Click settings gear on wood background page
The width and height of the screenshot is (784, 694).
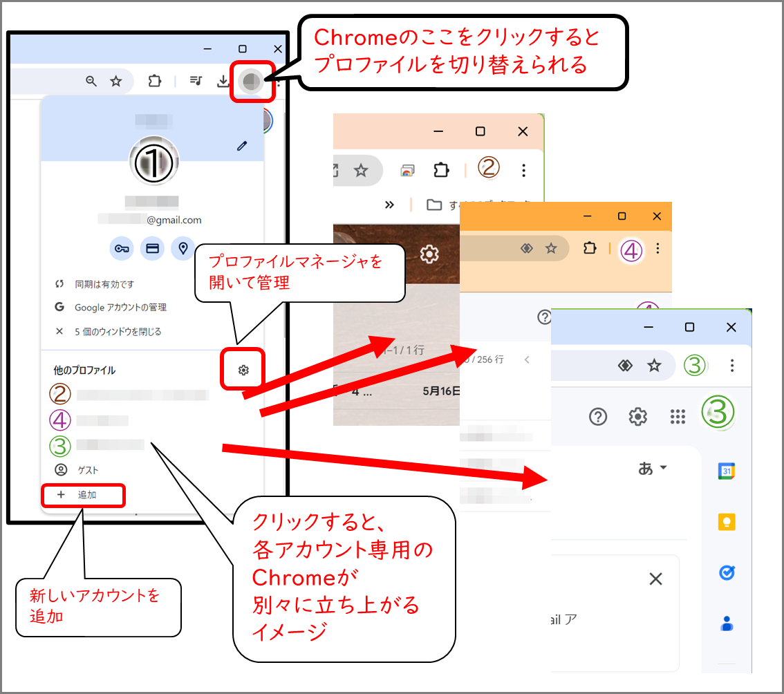point(429,254)
